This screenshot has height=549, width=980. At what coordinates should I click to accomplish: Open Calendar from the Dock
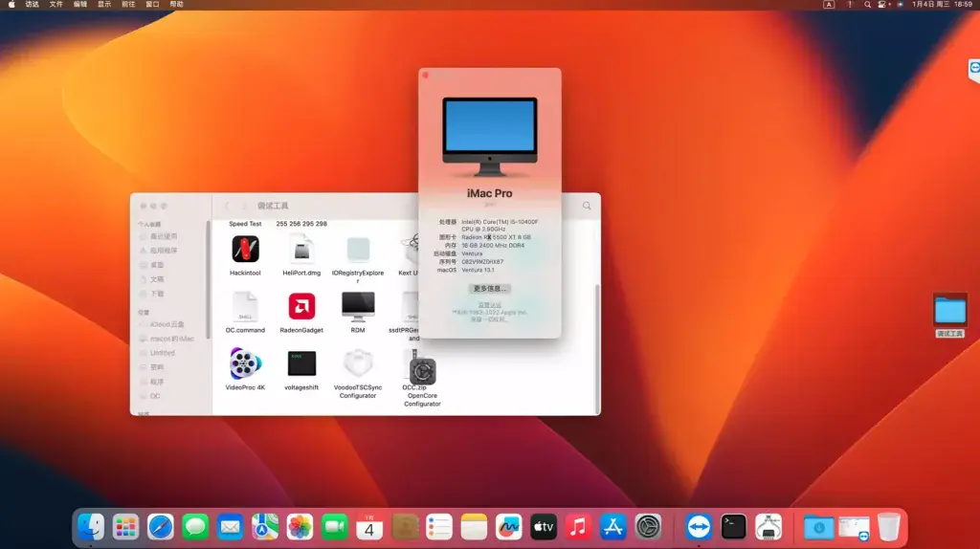point(369,527)
